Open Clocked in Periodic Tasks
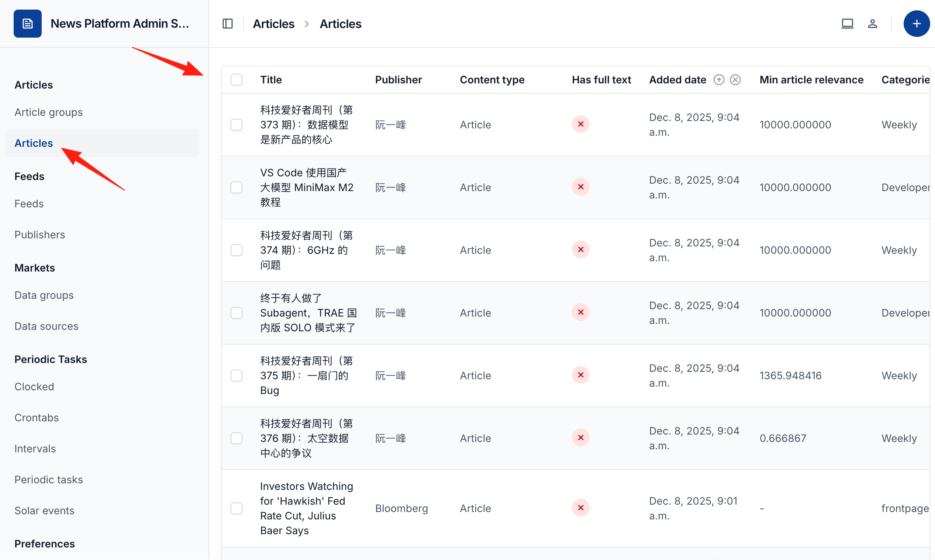The width and height of the screenshot is (935, 560). (x=34, y=386)
